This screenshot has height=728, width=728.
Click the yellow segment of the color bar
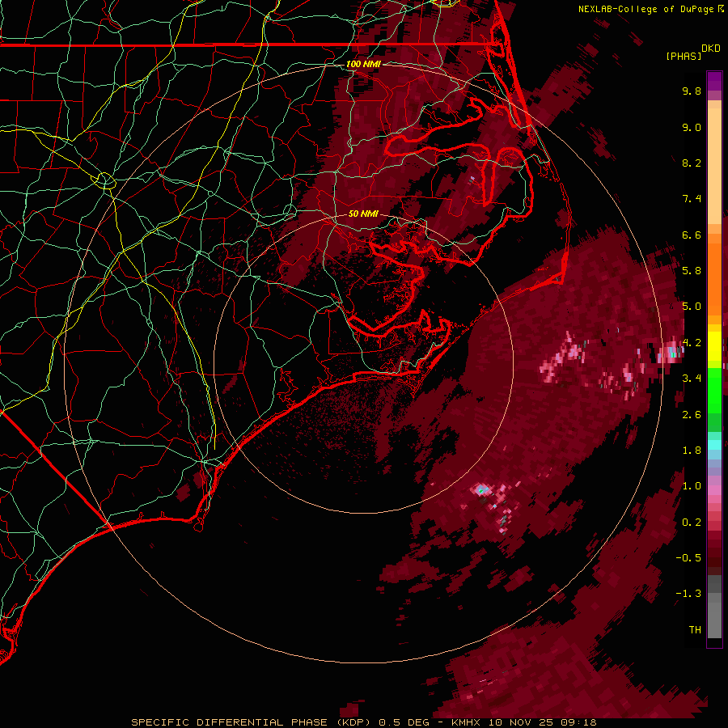pyautogui.click(x=714, y=346)
